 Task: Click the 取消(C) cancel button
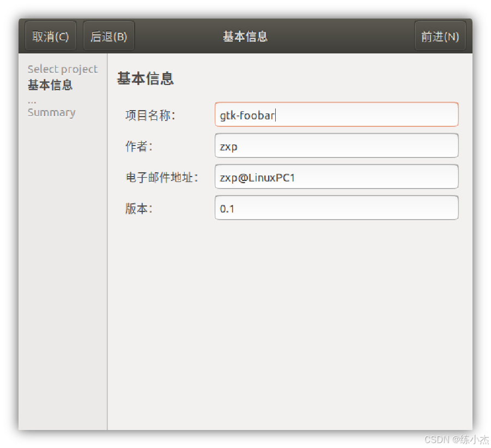51,36
